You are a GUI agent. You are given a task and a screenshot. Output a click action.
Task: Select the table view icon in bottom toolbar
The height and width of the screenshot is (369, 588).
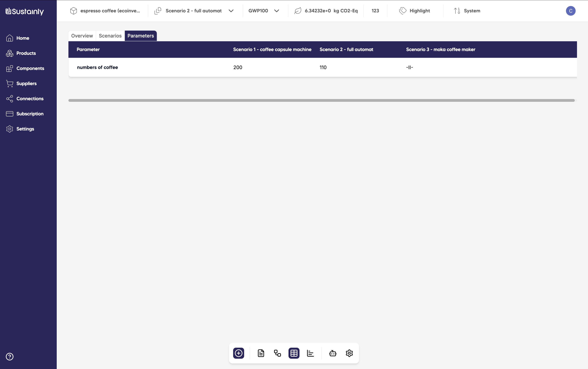point(294,353)
